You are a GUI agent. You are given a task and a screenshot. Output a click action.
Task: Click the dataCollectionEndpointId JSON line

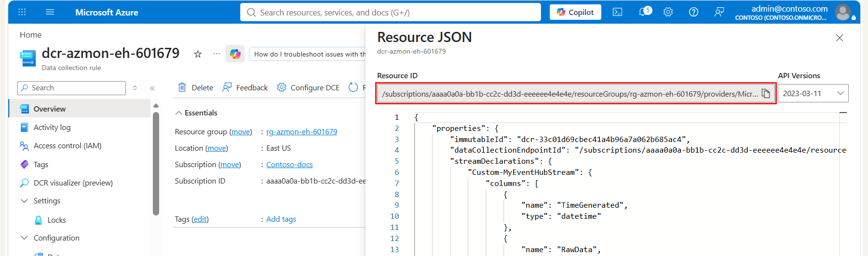[x=648, y=150]
